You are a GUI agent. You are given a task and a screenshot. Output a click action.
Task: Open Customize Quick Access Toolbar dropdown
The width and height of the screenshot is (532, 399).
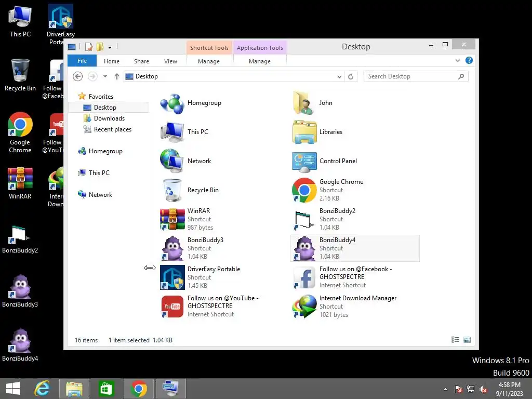110,47
